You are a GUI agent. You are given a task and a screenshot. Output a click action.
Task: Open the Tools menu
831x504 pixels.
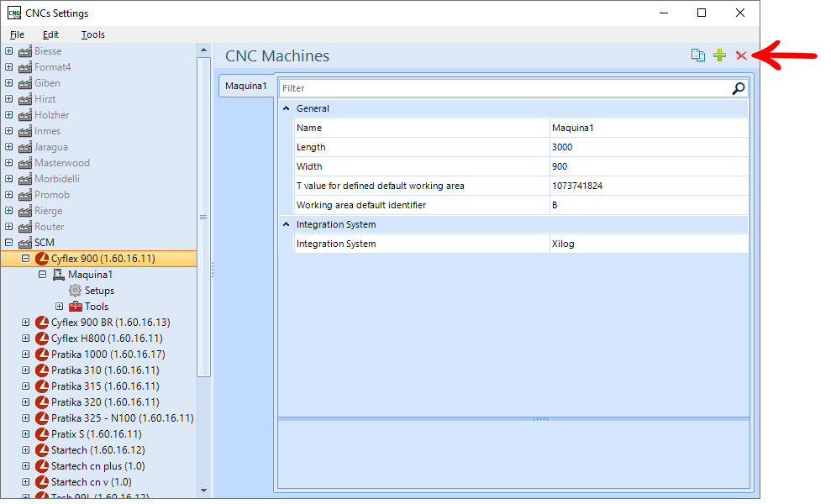pos(92,34)
